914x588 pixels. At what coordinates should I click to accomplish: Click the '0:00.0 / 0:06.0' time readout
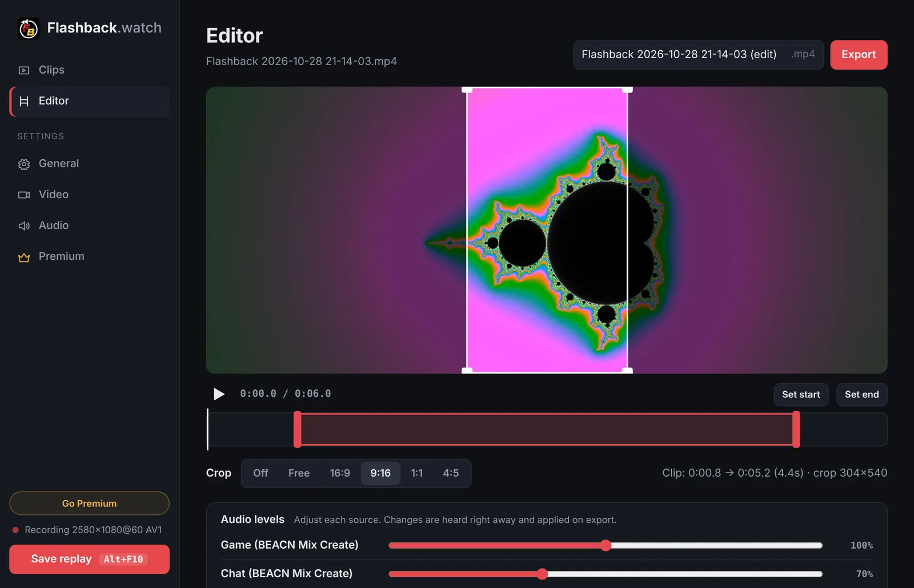pos(286,394)
